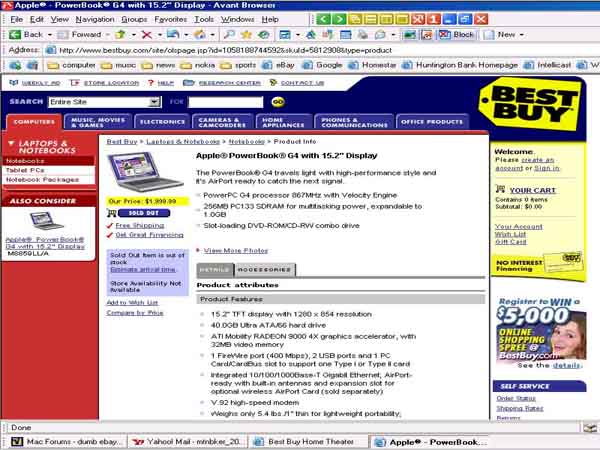Viewport: 600px width, 450px height.
Task: Open the File menu
Action: pos(16,19)
